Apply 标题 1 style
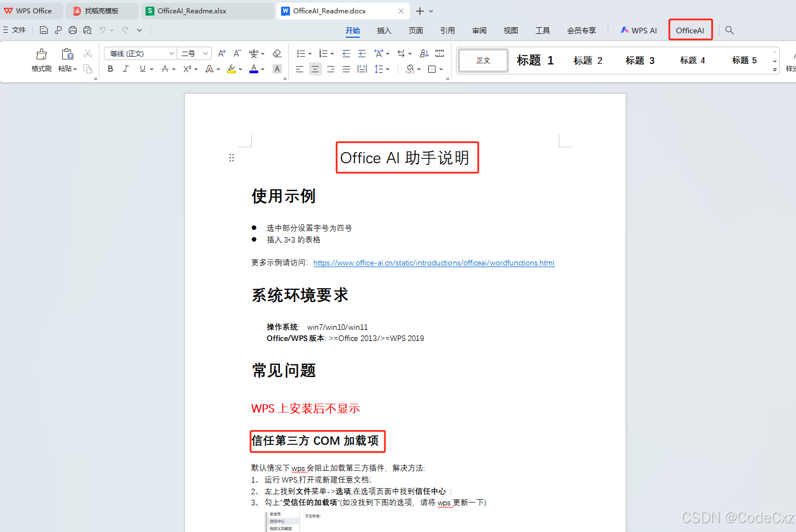 (x=535, y=60)
